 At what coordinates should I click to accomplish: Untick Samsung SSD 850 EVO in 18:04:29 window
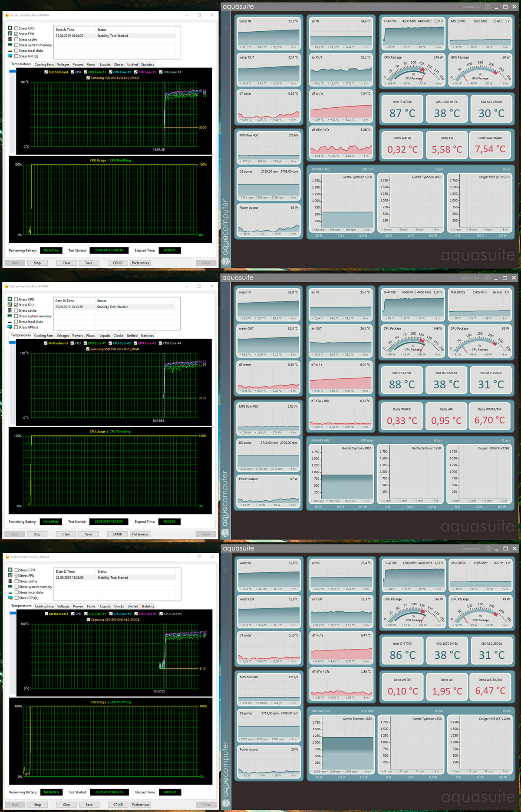click(x=88, y=78)
